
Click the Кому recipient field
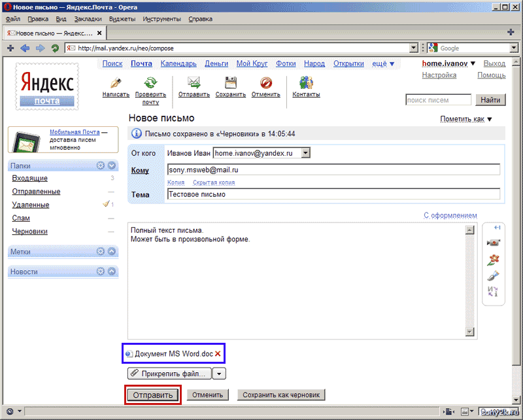point(333,169)
